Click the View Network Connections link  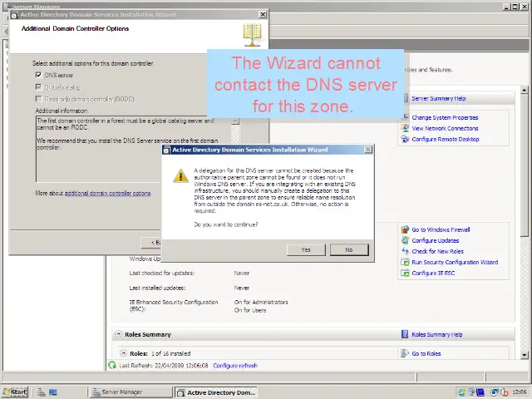click(445, 128)
